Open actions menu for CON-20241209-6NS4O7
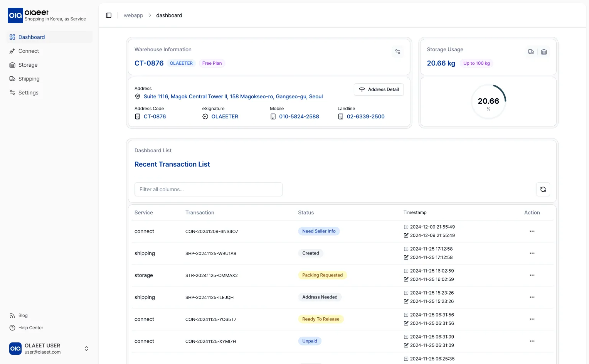This screenshot has height=364, width=589. click(532, 231)
